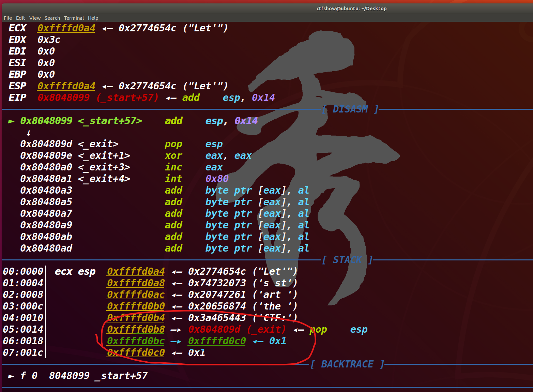
Task: Open the Terminal menu
Action: [x=74, y=18]
